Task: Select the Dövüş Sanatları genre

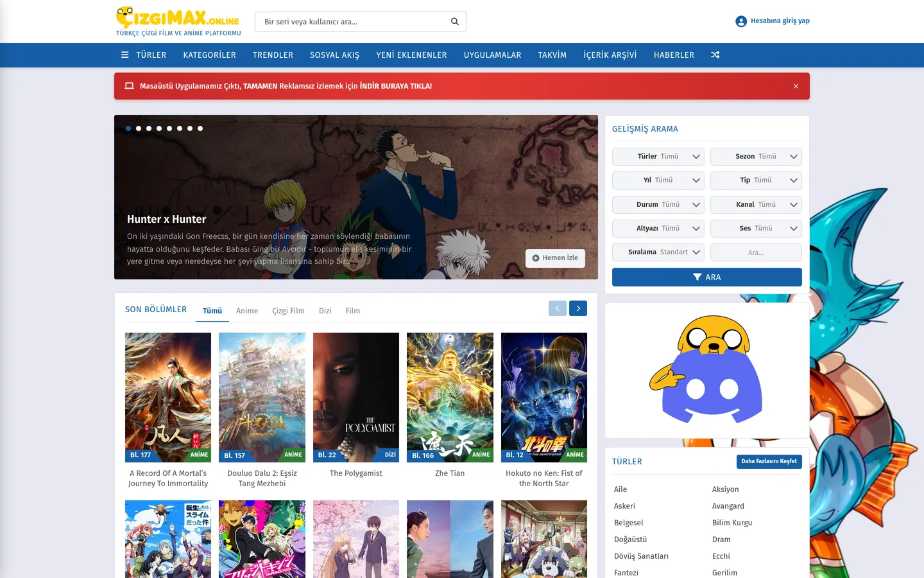Action: click(x=642, y=556)
